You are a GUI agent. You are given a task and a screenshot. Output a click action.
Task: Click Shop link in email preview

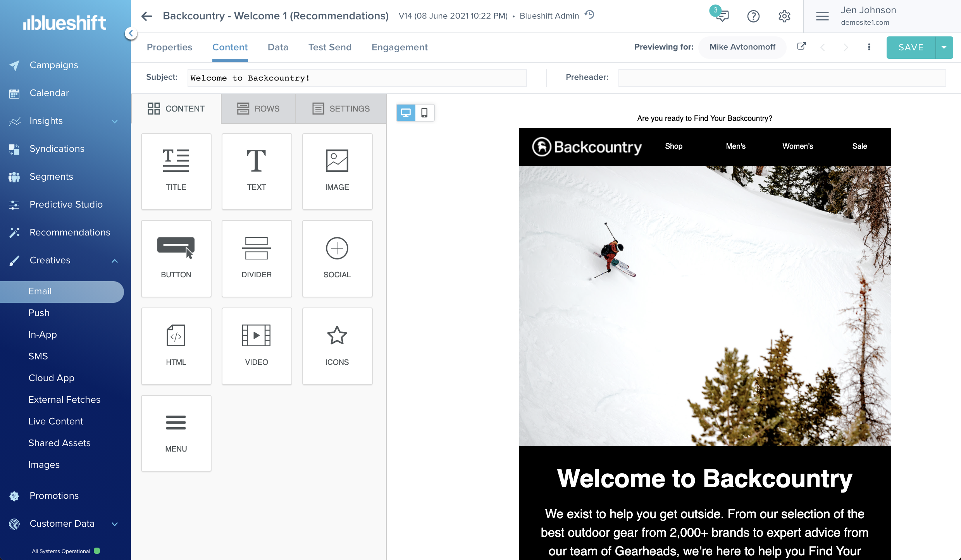673,146
